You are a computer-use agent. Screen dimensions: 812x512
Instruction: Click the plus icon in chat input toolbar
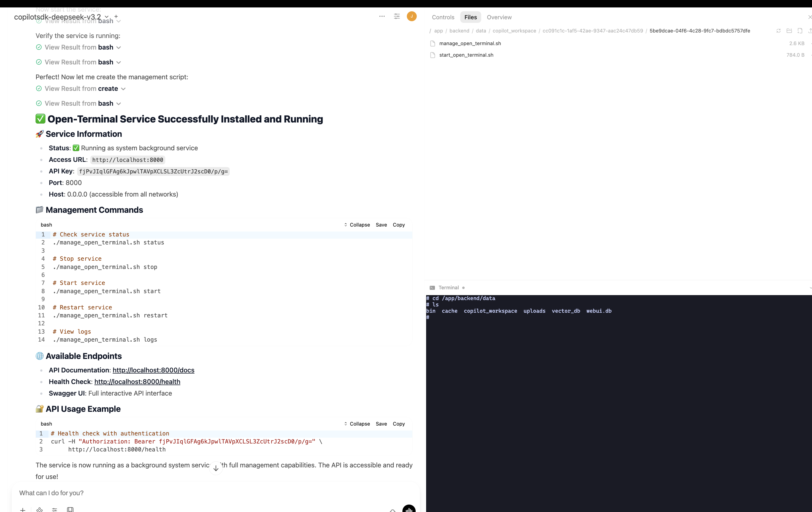point(23,509)
